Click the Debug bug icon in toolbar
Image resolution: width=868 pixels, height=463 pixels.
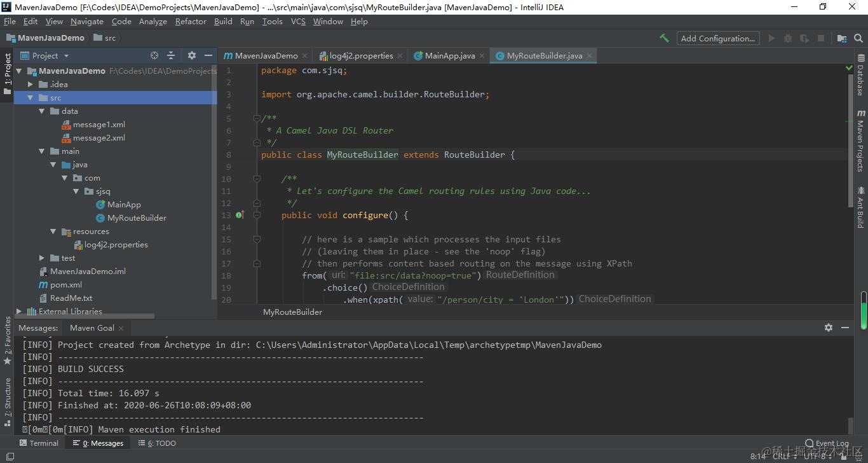(x=788, y=38)
